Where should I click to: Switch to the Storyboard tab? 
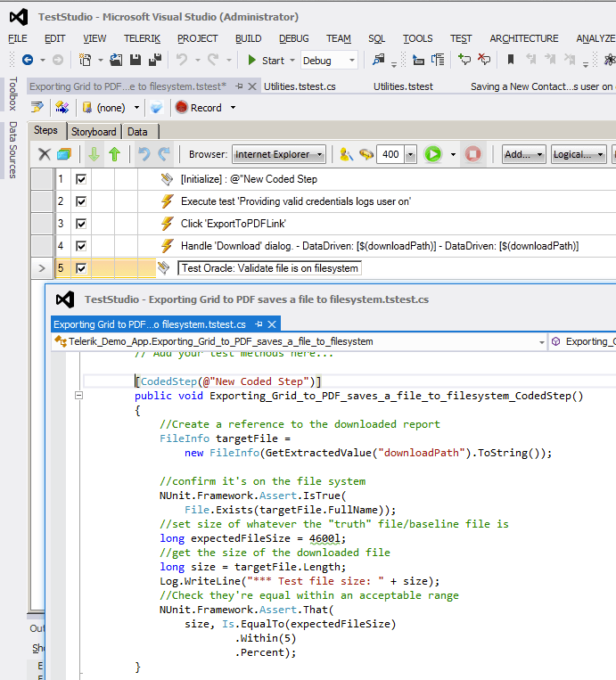pyautogui.click(x=94, y=132)
